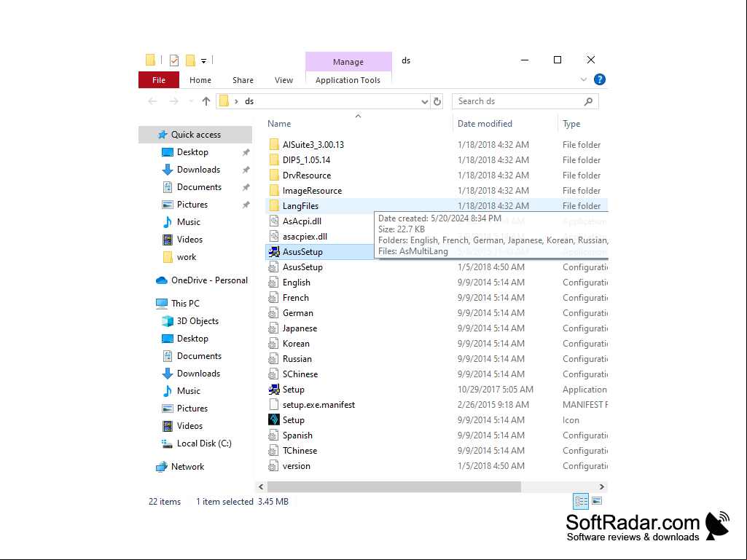Open Music under Quick access
The image size is (747, 560).
189,222
